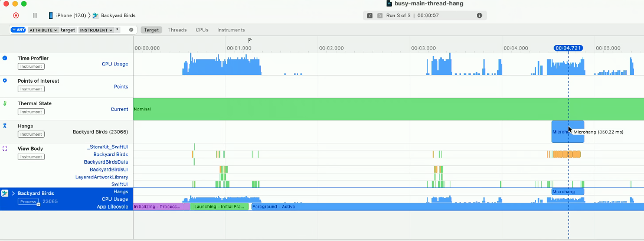The width and height of the screenshot is (644, 241).
Task: Click the Current lane label for Thermal State
Action: pyautogui.click(x=119, y=109)
